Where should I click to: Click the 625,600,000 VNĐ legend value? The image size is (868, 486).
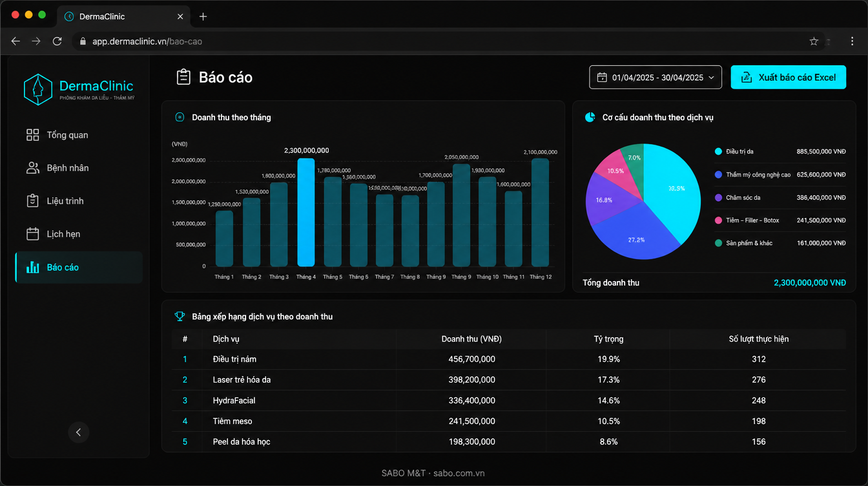coord(821,174)
